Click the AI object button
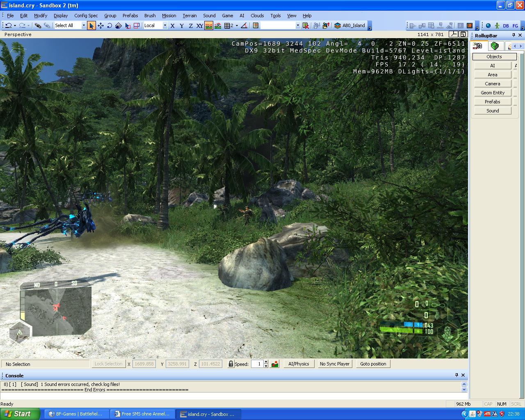Screen dimensions: 525x420 [x=493, y=66]
